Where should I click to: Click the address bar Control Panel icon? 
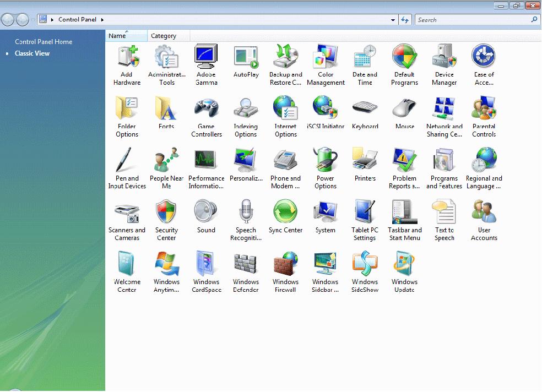(43, 19)
